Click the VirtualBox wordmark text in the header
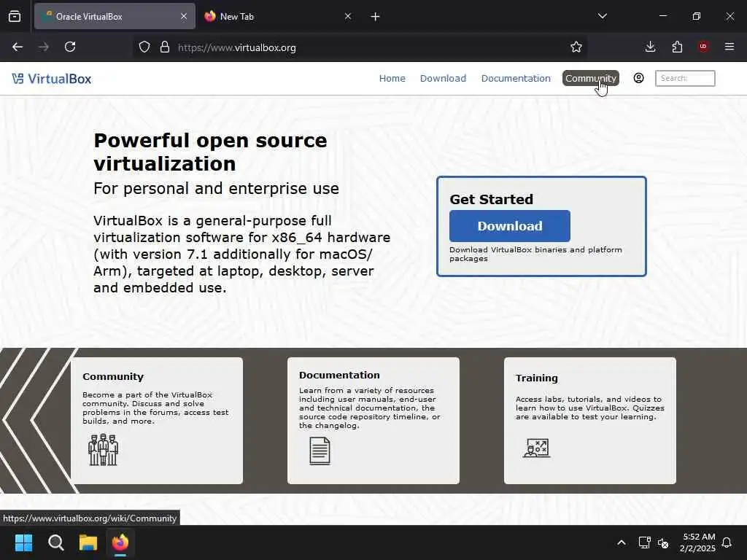This screenshot has width=747, height=560. click(x=60, y=79)
